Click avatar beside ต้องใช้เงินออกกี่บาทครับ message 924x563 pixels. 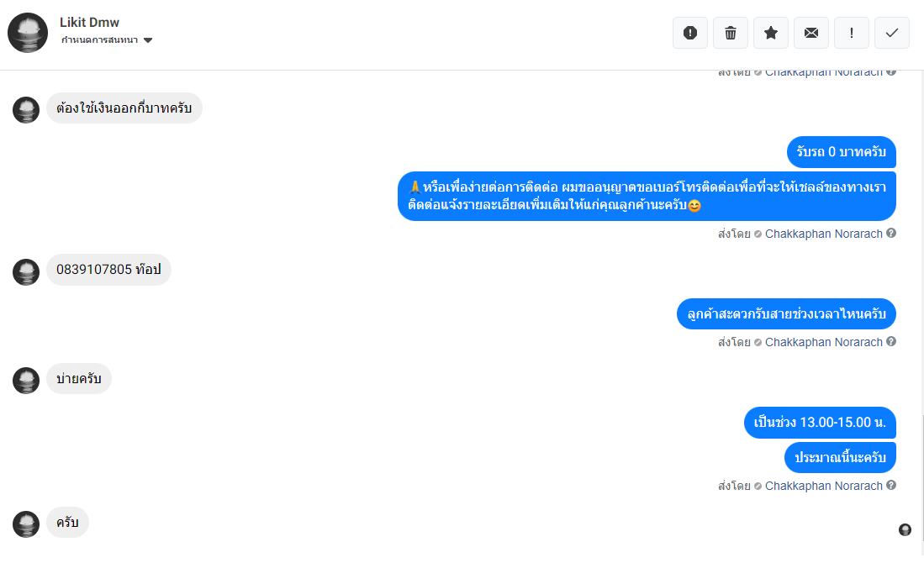26,109
